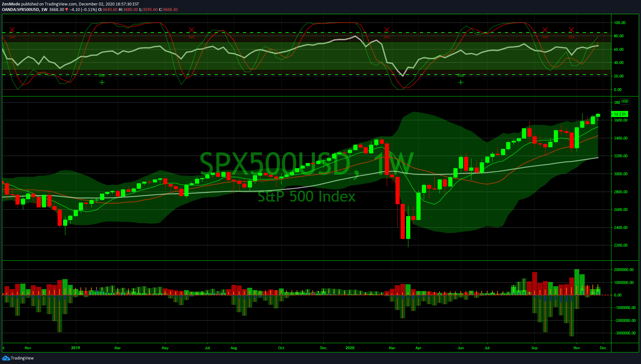
Task: Click the L:3595.60 low value
Action: coord(148,10)
